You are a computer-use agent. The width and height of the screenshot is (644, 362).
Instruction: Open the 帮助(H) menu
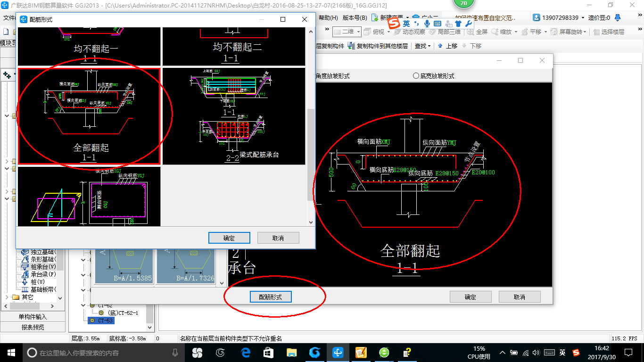[328, 18]
